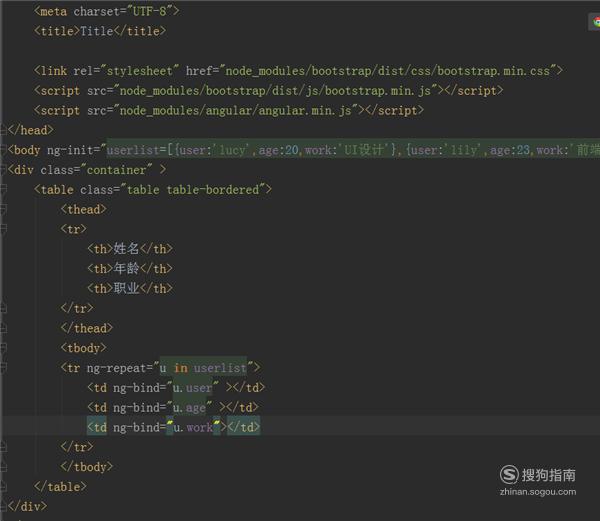
Task: Click the userlist ng-init expression
Action: (353, 150)
